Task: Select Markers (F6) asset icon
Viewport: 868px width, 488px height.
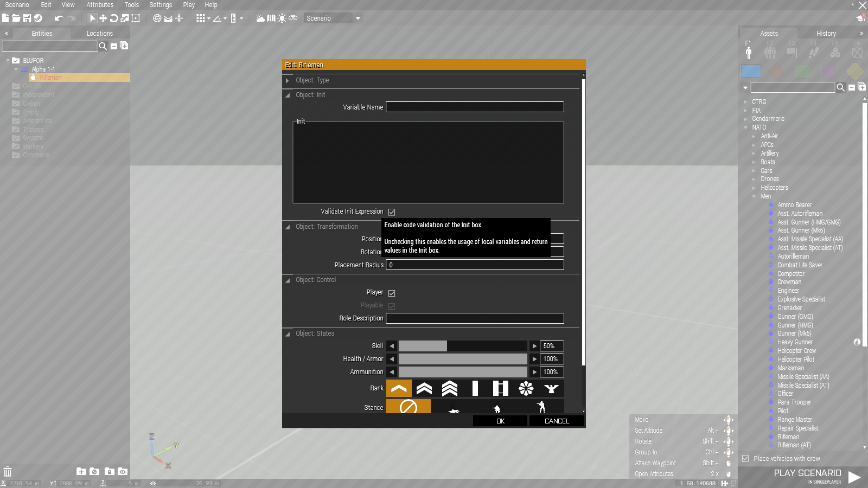Action: 857,52
